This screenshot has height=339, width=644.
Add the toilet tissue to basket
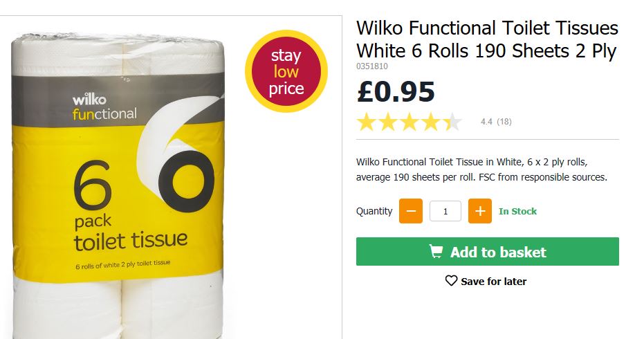point(487,251)
